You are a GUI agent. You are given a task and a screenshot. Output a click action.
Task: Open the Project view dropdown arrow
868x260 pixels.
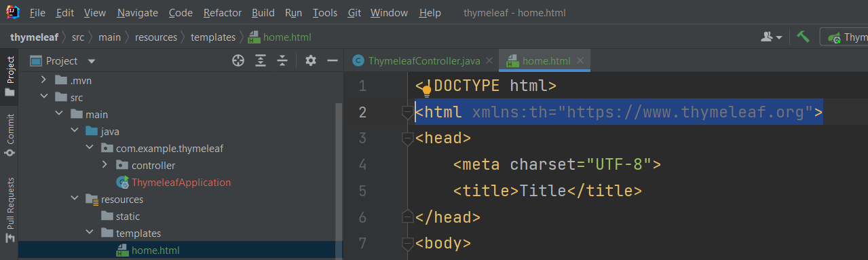pyautogui.click(x=92, y=61)
